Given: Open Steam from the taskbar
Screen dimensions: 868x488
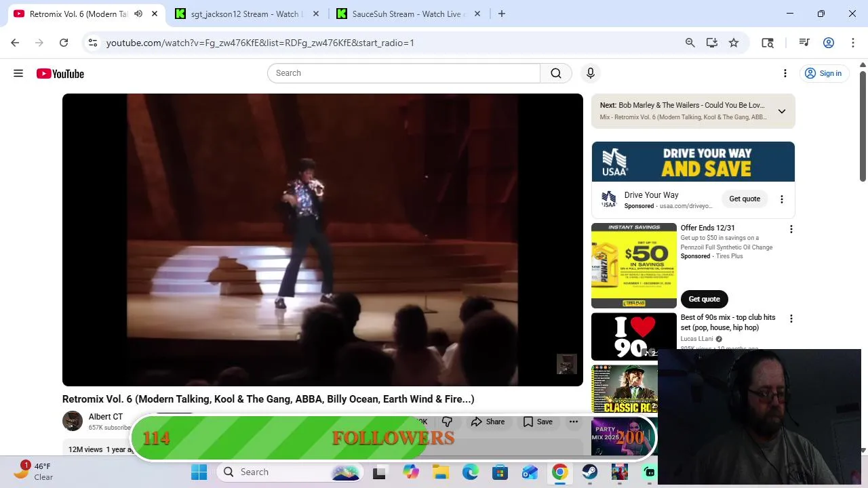Looking at the screenshot, I should pos(590,472).
